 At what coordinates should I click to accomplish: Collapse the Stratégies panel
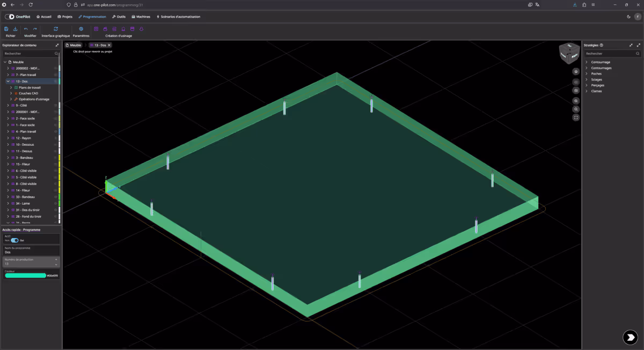[x=631, y=46]
